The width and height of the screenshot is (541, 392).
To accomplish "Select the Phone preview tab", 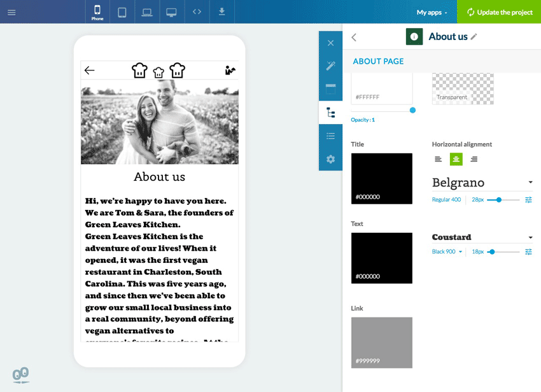I will click(x=97, y=12).
